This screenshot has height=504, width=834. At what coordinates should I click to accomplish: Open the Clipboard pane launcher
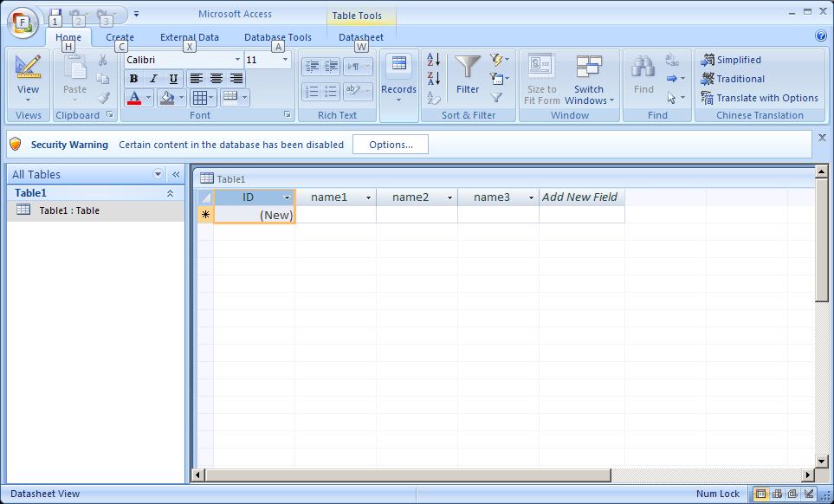pos(110,115)
